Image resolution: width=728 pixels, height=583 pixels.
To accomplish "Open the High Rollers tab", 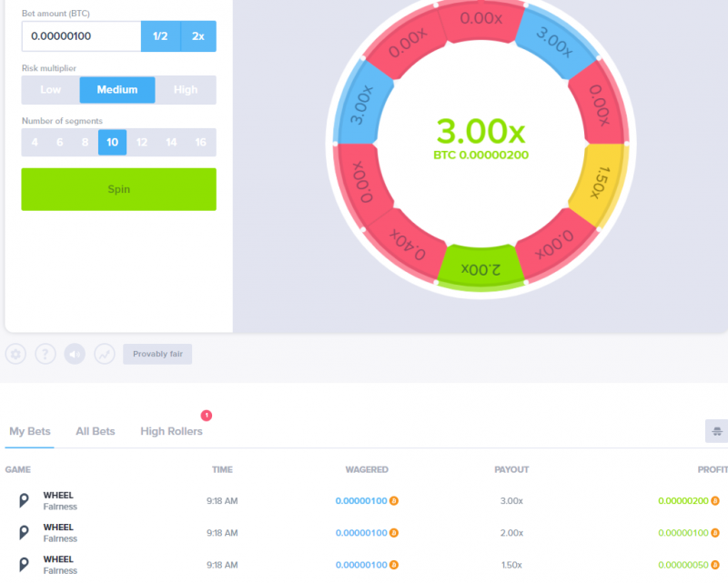I will point(171,431).
